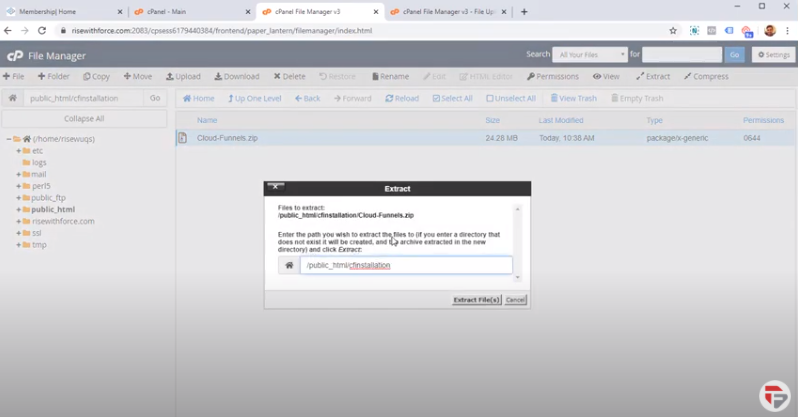Click the Extract dialog scrollbar

pos(517,245)
